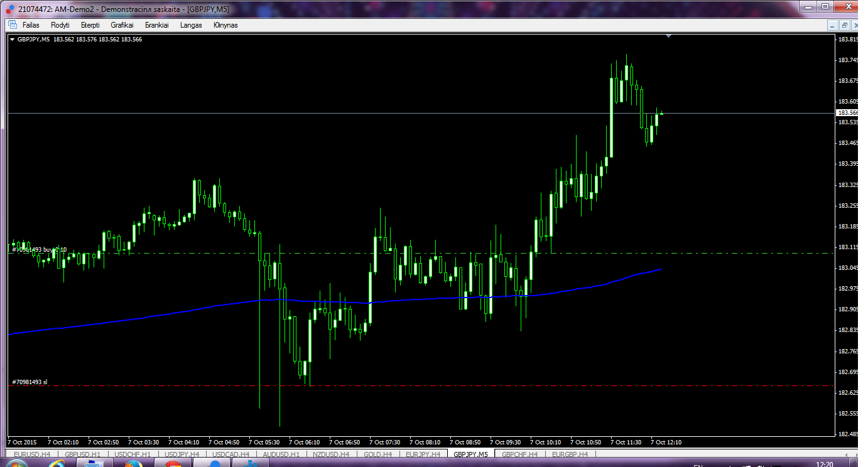The width and height of the screenshot is (868, 467).
Task: Expand the GBPJPY,M5 chart title arrow
Action: pyautogui.click(x=13, y=40)
